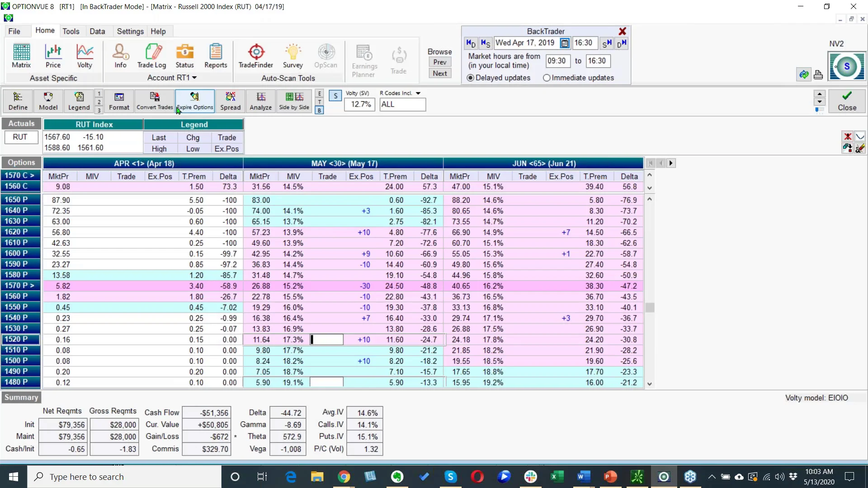The height and width of the screenshot is (488, 868).
Task: Click the Volty (SV) 12.7% field
Action: click(x=360, y=104)
